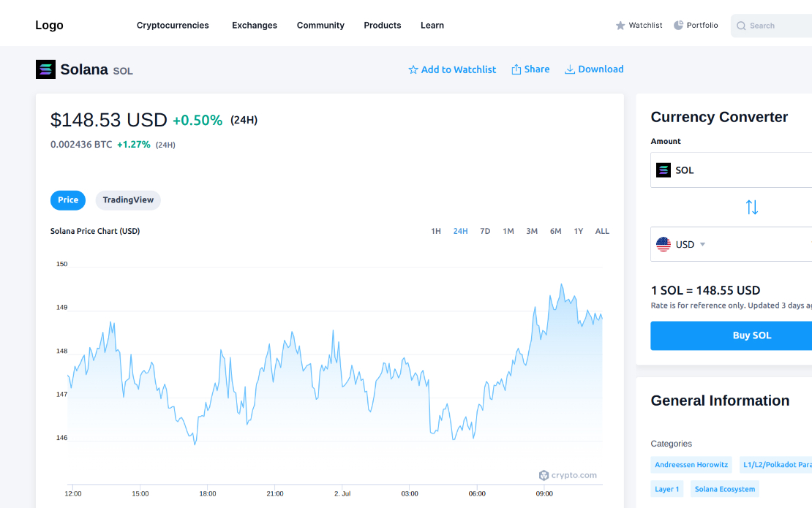The image size is (812, 508).
Task: Open the Portfolio link in header
Action: pyautogui.click(x=702, y=25)
